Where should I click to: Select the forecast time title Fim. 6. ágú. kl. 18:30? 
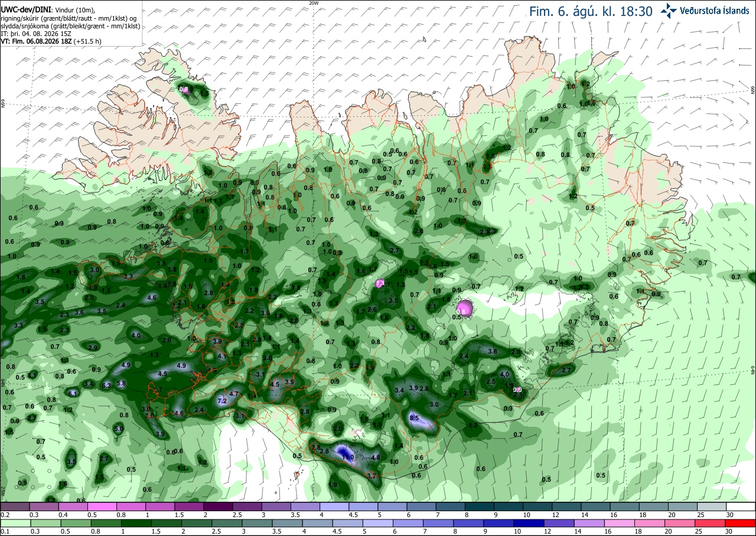591,11
